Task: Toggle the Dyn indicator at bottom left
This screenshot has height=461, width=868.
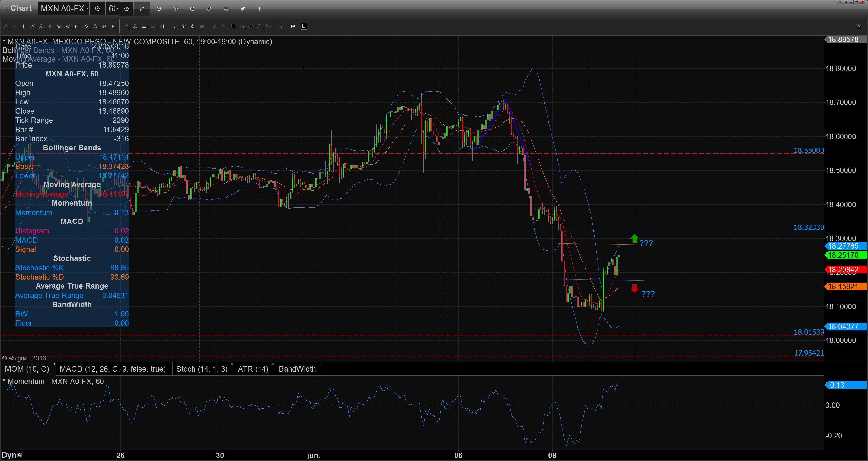Action: (12, 455)
